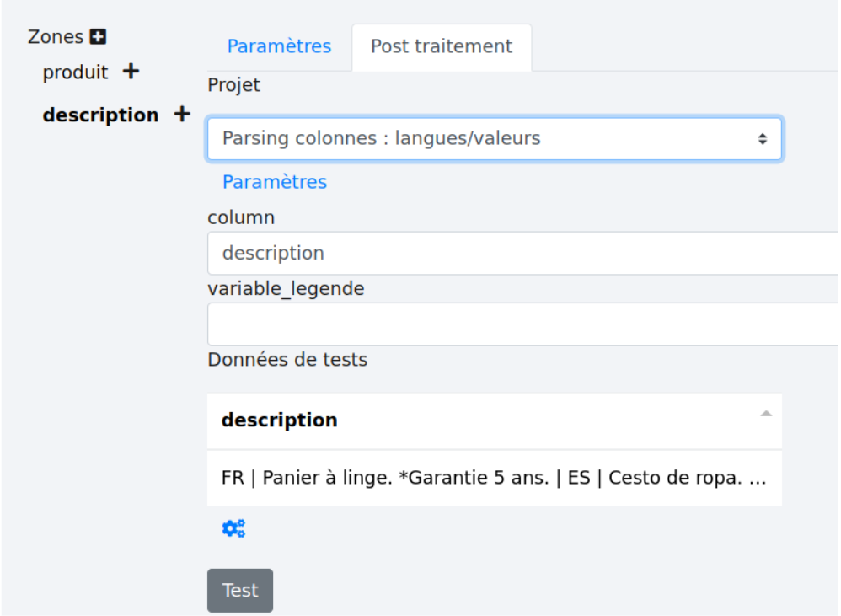Click the Données de tests label
The width and height of the screenshot is (841, 616).
point(287,360)
